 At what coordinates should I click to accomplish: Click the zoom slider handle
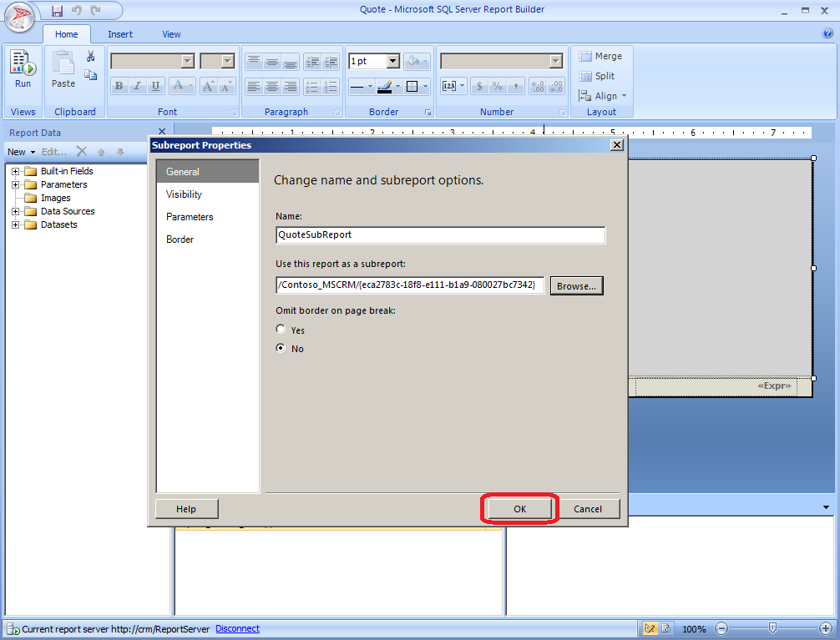[x=772, y=627]
